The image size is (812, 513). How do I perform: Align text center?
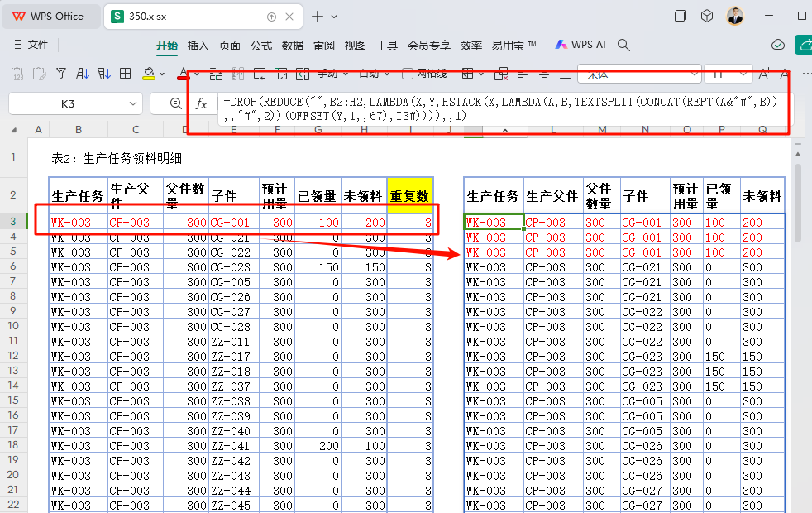tap(544, 74)
